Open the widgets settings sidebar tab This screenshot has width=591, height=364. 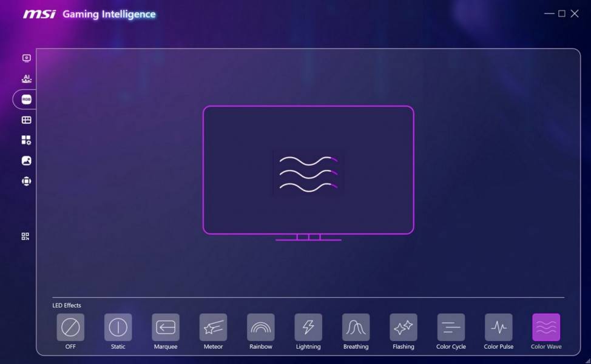[x=26, y=140]
